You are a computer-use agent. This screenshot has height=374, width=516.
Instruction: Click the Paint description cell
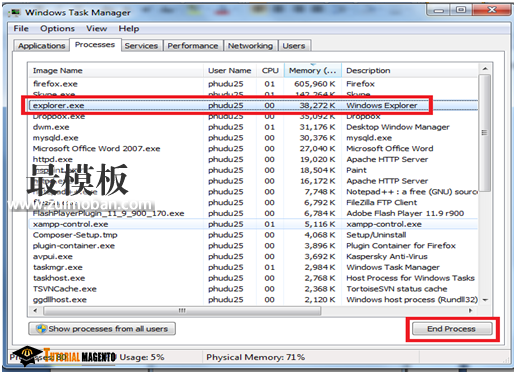[x=356, y=170]
